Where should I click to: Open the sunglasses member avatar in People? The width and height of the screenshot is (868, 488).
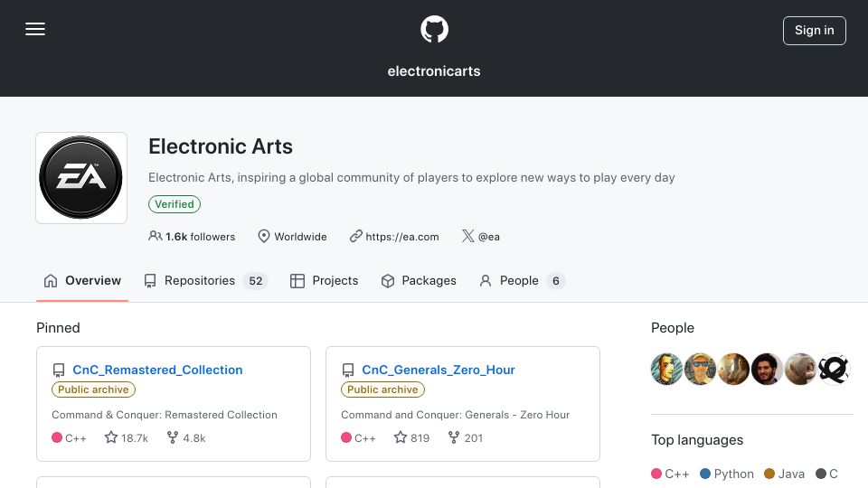pyautogui.click(x=700, y=369)
